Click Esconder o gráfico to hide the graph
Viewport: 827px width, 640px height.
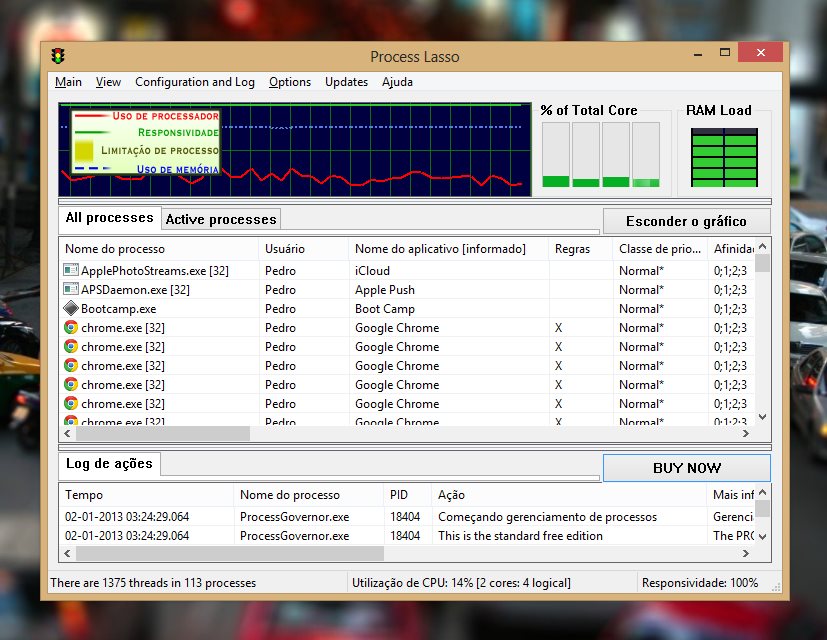(686, 220)
